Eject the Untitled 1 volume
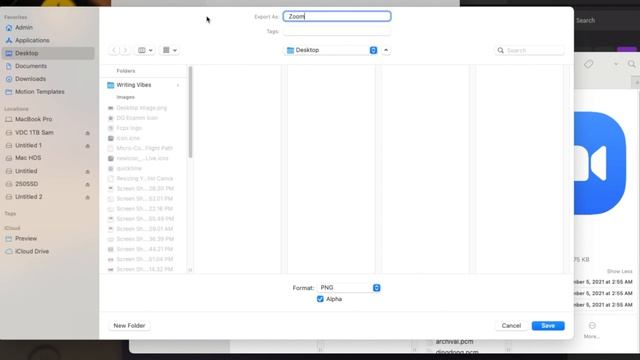This screenshot has height=360, width=640. (87, 146)
